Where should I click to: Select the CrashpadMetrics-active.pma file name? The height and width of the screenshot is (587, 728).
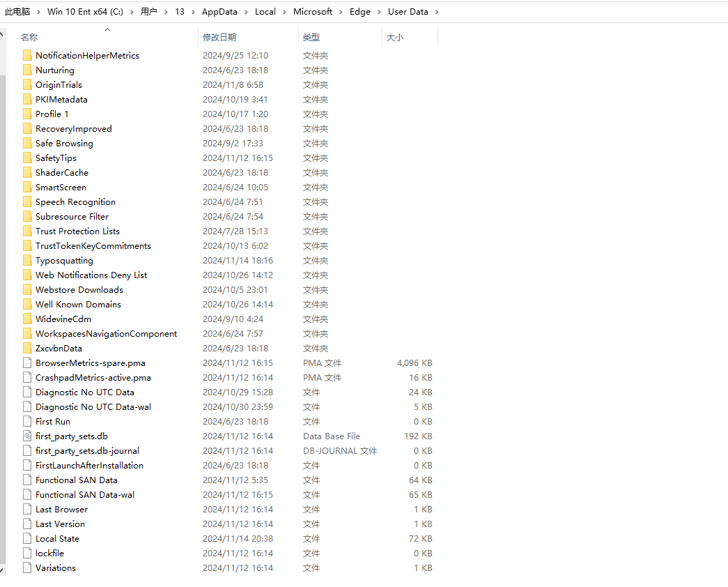93,377
